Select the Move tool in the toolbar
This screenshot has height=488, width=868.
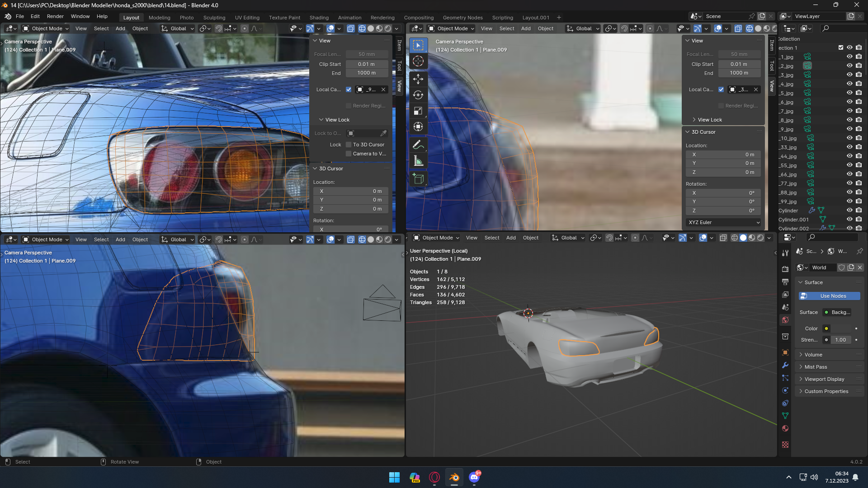[418, 79]
